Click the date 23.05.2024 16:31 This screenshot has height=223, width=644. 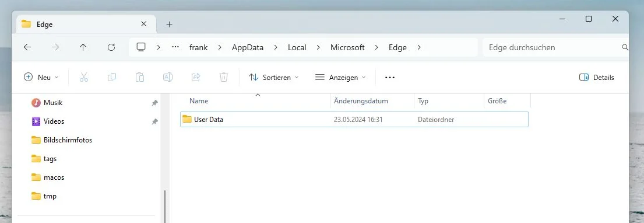358,120
